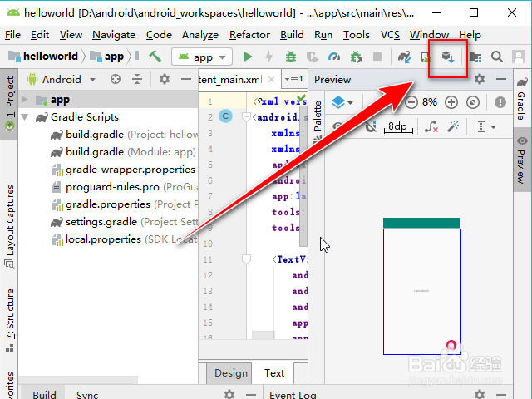Clear all constraints icon
532x399 pixels.
(431, 127)
